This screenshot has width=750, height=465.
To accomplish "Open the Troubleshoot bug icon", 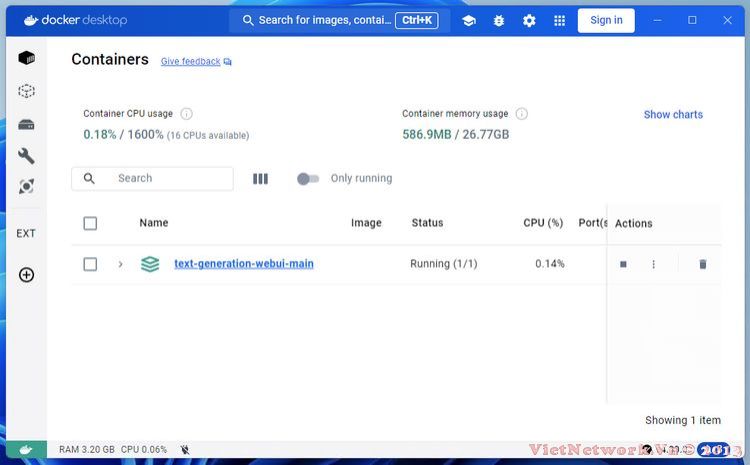I will coord(499,20).
